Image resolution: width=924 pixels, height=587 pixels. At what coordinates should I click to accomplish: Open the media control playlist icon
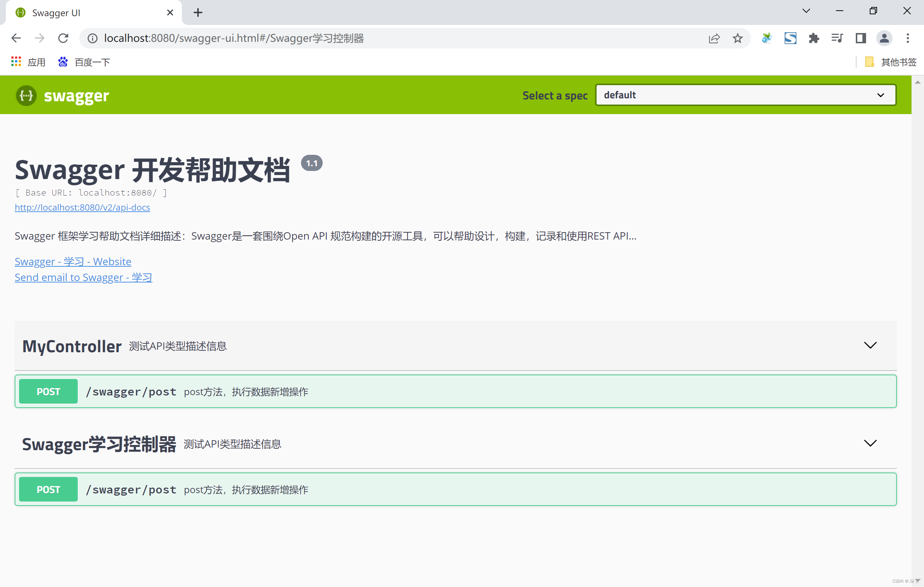(x=837, y=38)
